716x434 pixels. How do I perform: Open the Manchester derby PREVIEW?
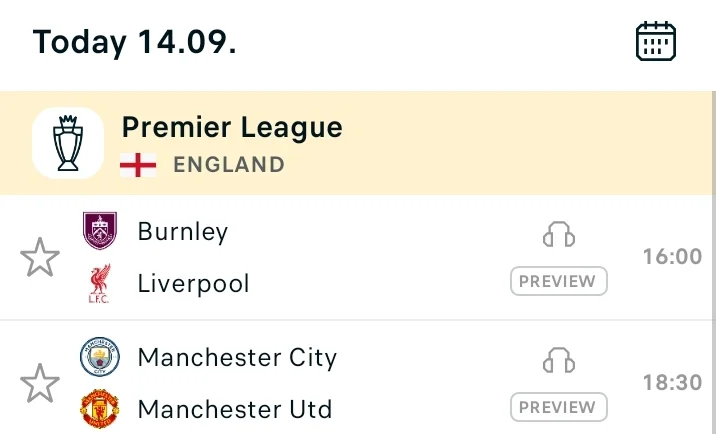click(559, 407)
